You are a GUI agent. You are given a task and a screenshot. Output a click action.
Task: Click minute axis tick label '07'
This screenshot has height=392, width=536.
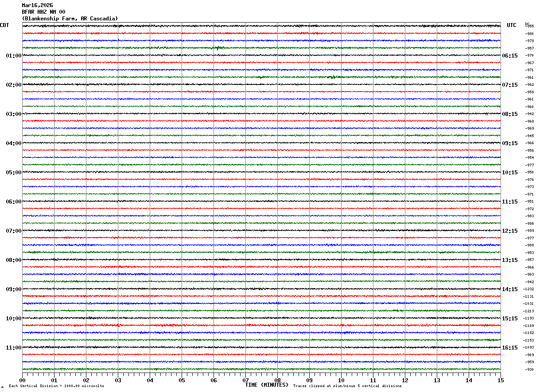coord(245,380)
